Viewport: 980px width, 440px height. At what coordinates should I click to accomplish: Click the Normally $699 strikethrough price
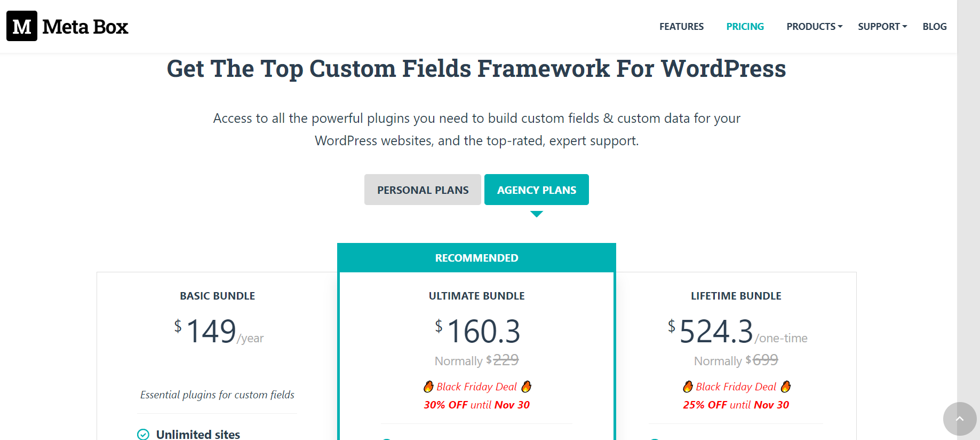736,360
